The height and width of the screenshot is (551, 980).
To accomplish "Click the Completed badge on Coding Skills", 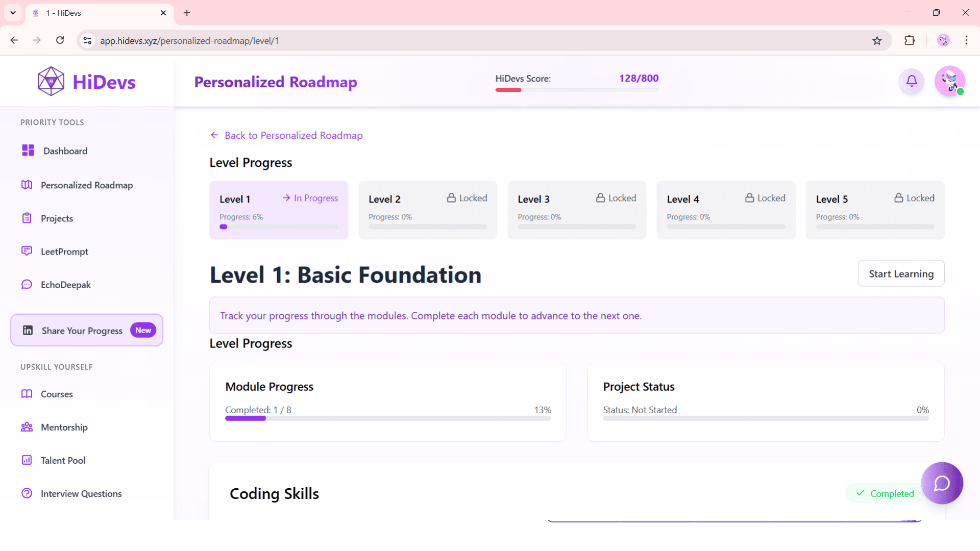I will pyautogui.click(x=885, y=493).
